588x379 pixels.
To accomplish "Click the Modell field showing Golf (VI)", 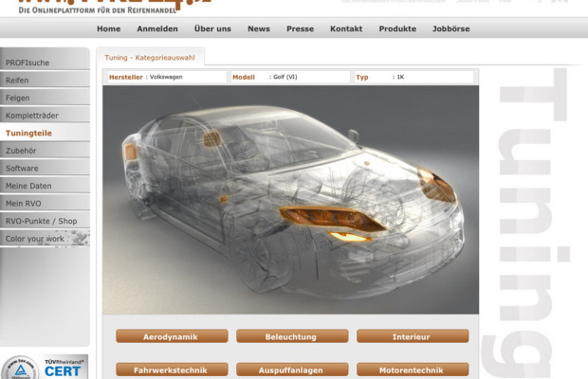I will (x=290, y=77).
